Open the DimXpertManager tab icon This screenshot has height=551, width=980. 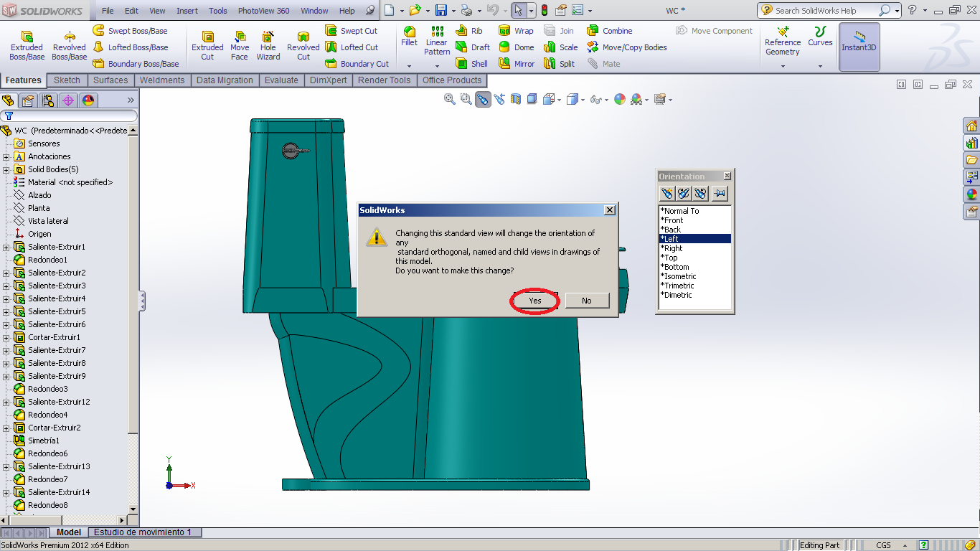(68, 100)
